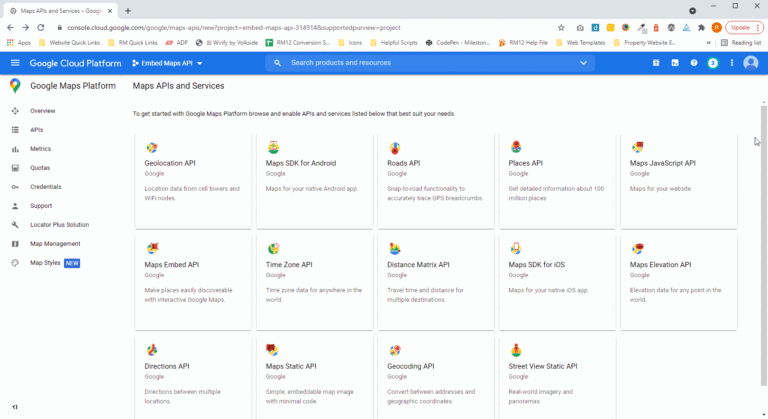Open a new browser tab
The width and height of the screenshot is (768, 419).
click(x=128, y=11)
